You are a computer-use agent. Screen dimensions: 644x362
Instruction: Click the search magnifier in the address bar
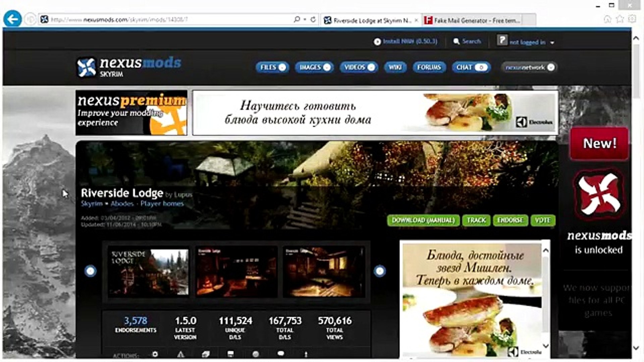(x=297, y=19)
